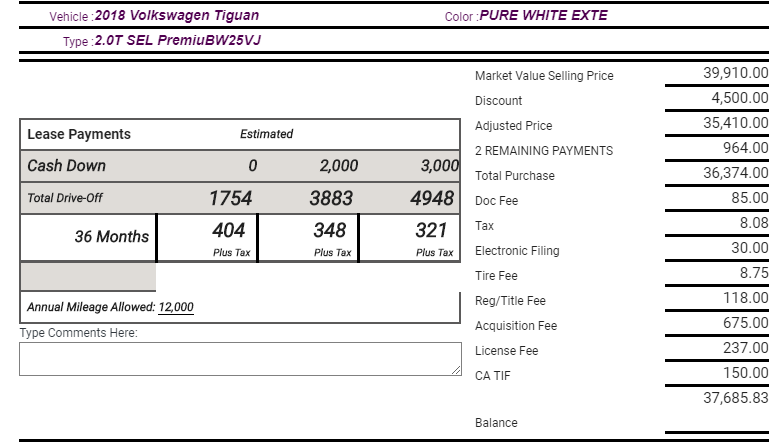Edit the Doc Fee value 85.00
Image resolution: width=780 pixels, height=443 pixels.
pos(717,199)
